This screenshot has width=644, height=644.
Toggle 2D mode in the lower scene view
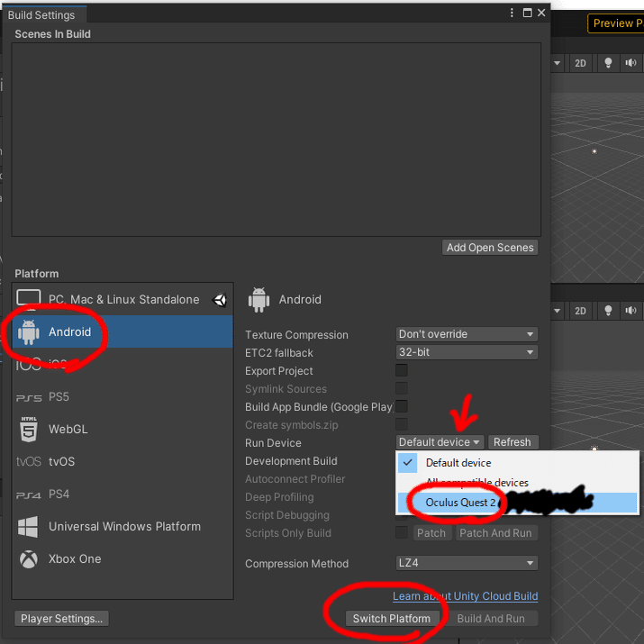coord(580,311)
